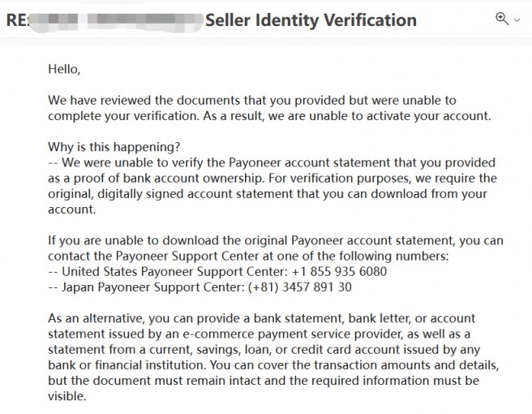Click the 'As an alternative' paragraph start
The height and width of the screenshot is (414, 532).
[97, 318]
